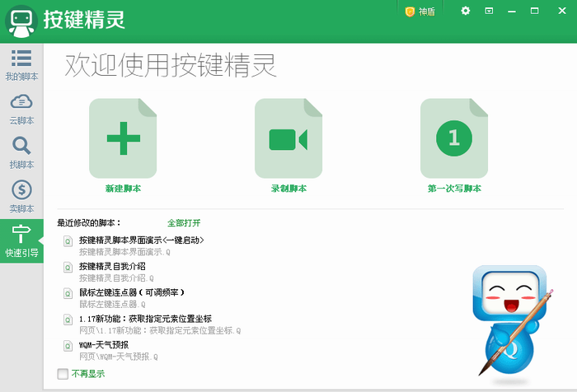Image resolution: width=577 pixels, height=392 pixels.
Task: Open the 我的脚本 sidebar section
Action: click(x=21, y=64)
